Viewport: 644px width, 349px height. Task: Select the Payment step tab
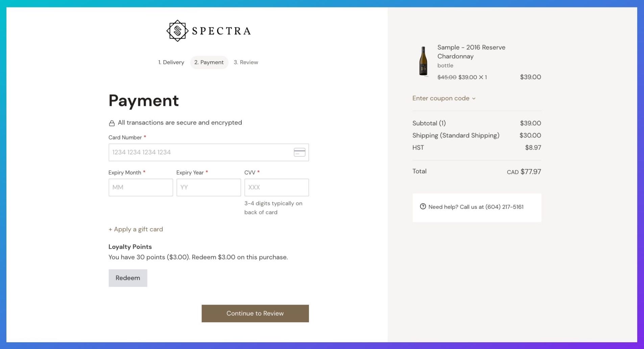[x=209, y=62]
